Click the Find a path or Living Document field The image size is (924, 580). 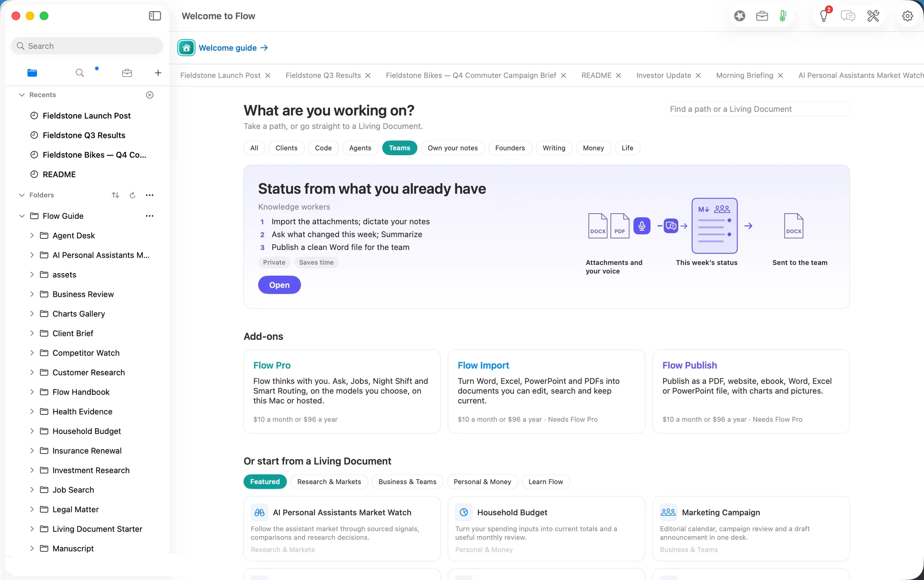(758, 109)
